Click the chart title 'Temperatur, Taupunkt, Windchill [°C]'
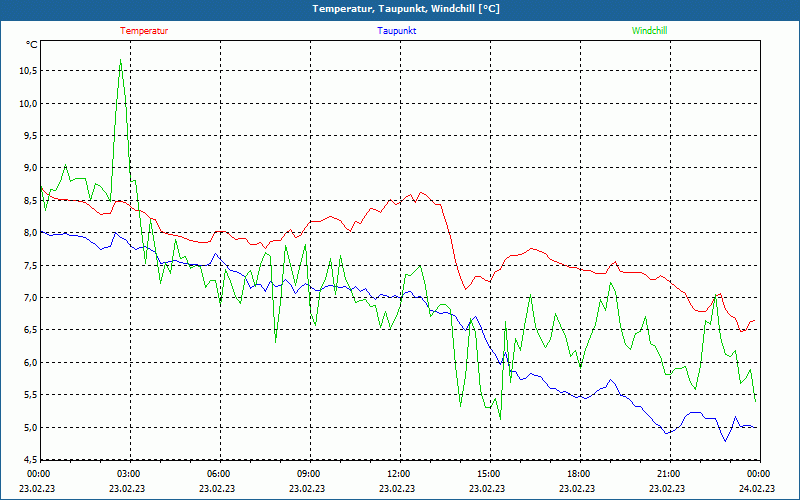The height and width of the screenshot is (500, 800). click(406, 9)
